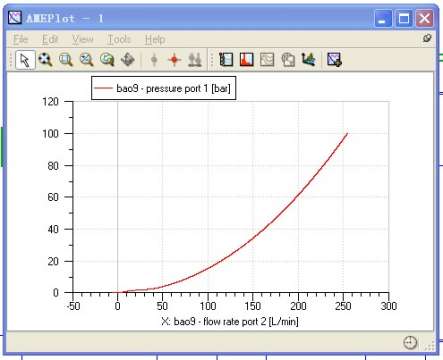
Task: Click the clock icon in status bar
Action: [410, 343]
